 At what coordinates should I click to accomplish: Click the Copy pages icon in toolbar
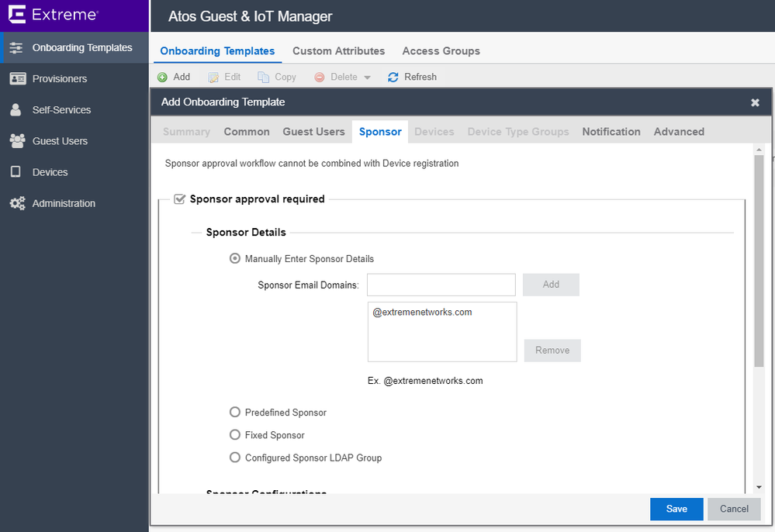pyautogui.click(x=264, y=77)
